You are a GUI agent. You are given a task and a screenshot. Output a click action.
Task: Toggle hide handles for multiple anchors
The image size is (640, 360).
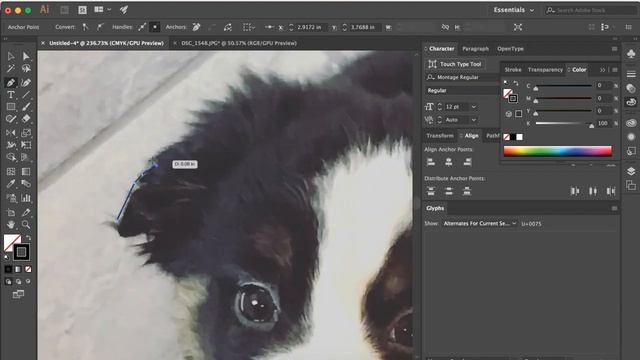click(x=155, y=27)
